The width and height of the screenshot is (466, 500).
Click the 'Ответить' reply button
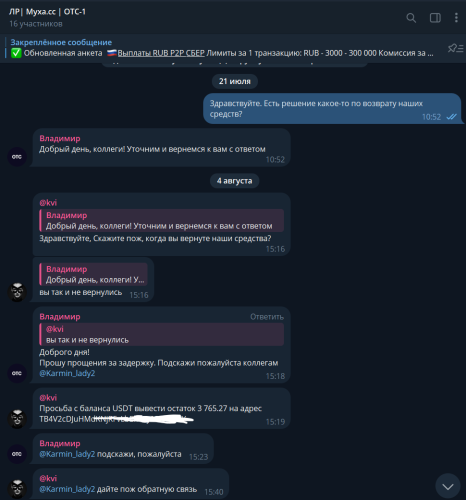point(267,317)
